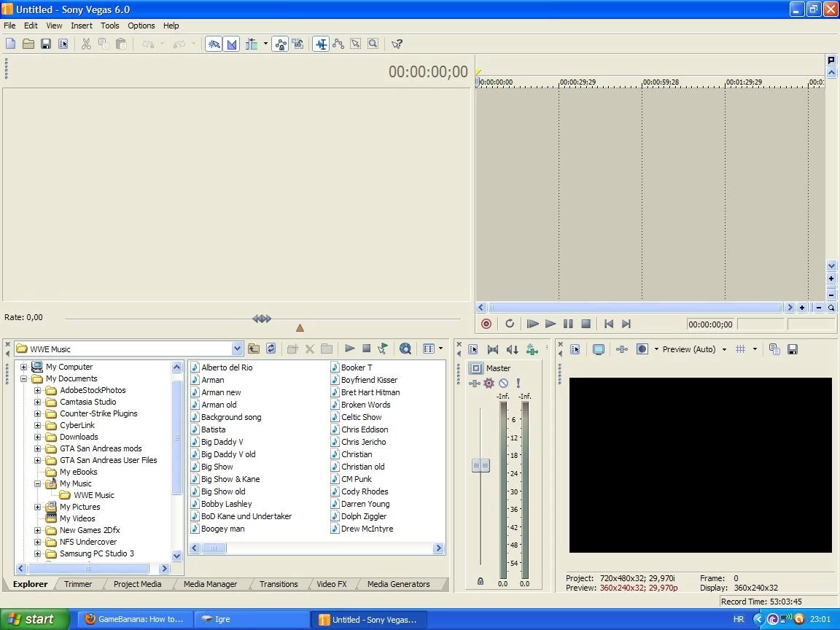Create a new project with the New icon
The height and width of the screenshot is (630, 840).
(11, 44)
